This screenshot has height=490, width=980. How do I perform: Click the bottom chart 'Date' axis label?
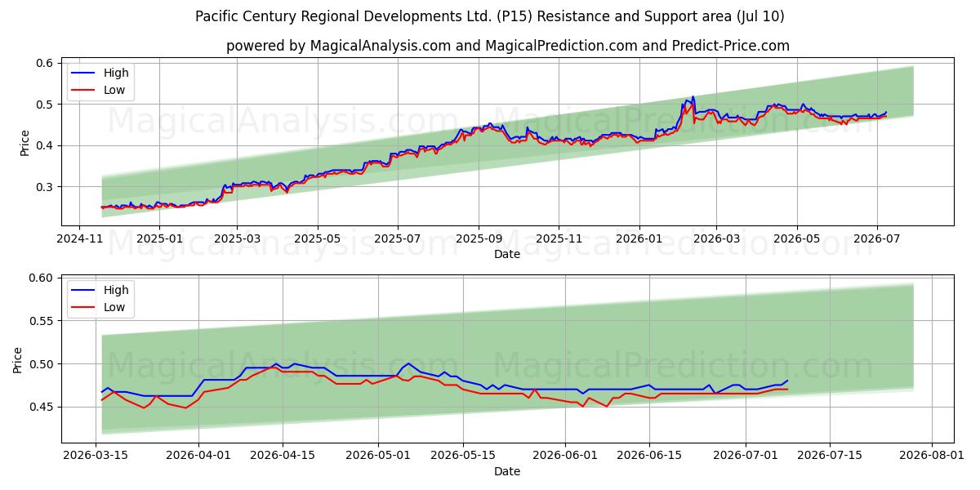(507, 471)
